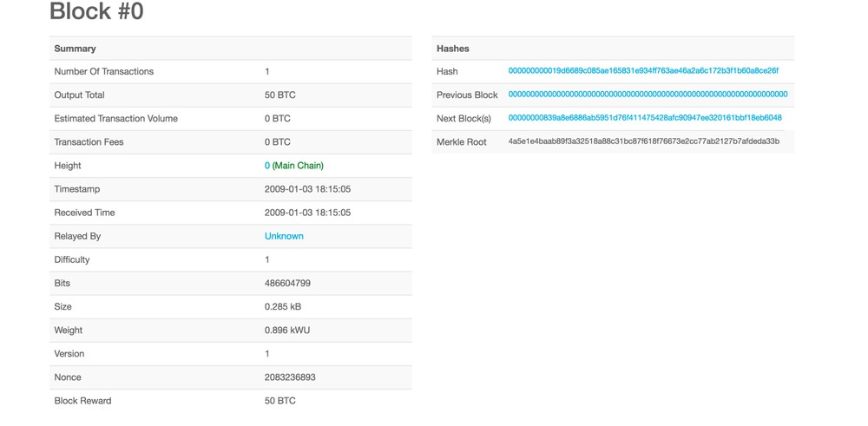The image size is (868, 426).
Task: Click the Hashes table header
Action: 613,48
